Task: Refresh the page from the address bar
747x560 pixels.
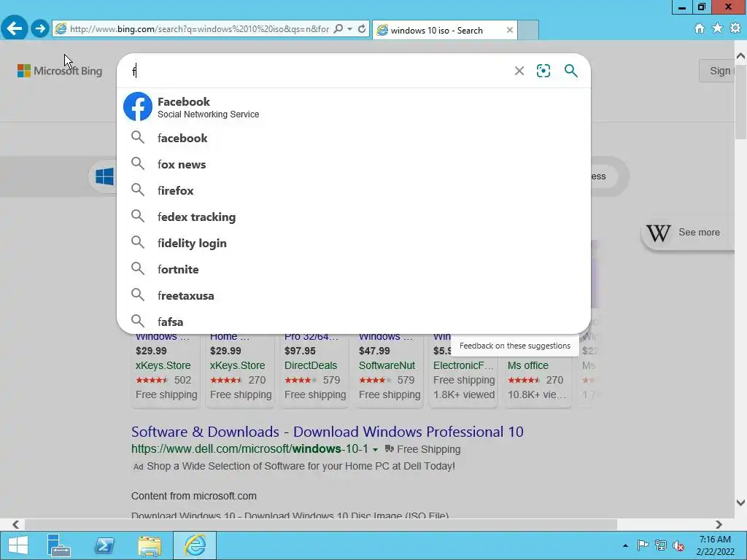Action: [362, 29]
